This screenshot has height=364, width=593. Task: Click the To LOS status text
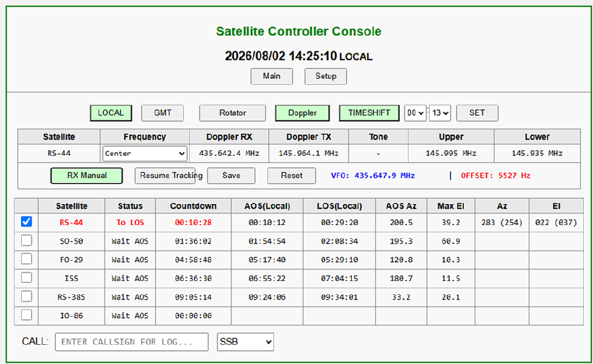pyautogui.click(x=130, y=222)
